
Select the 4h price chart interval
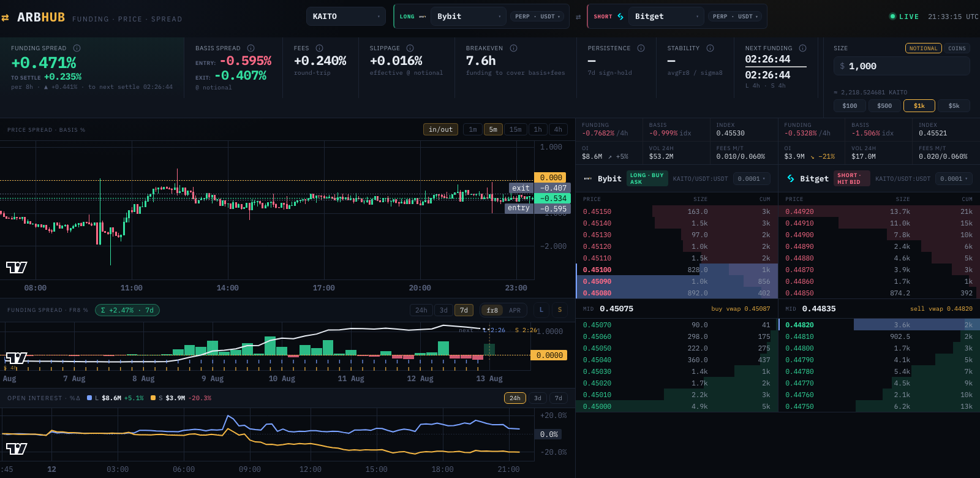[x=558, y=129]
